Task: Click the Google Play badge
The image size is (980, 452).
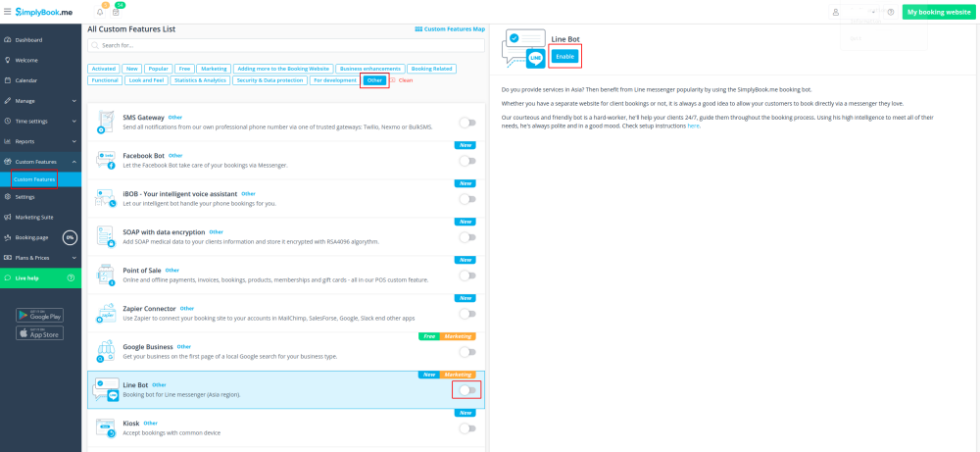Action: [x=39, y=316]
